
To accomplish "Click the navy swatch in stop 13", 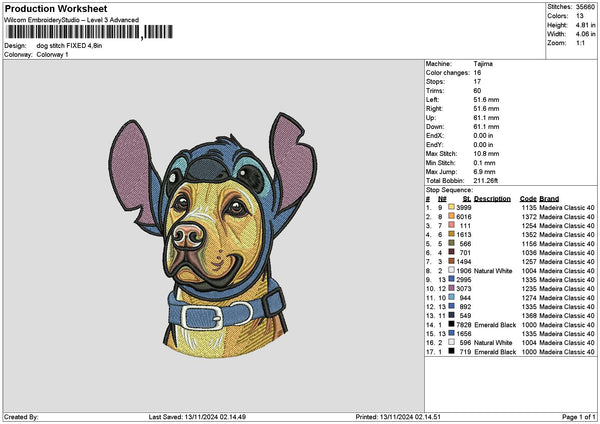I will [x=451, y=315].
